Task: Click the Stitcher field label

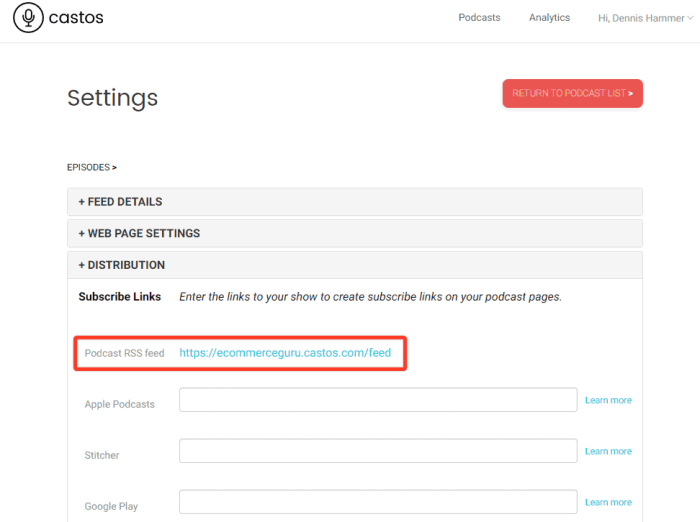Action: (x=102, y=455)
